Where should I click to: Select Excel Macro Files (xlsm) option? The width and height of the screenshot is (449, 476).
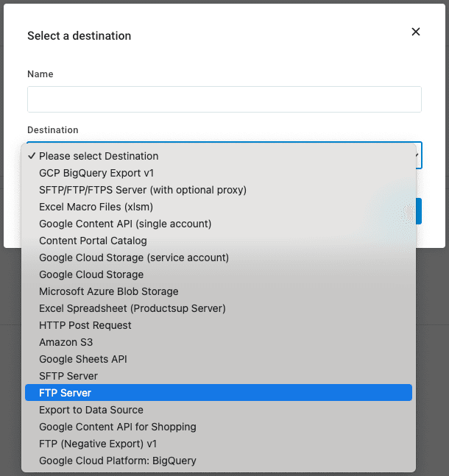coord(96,207)
